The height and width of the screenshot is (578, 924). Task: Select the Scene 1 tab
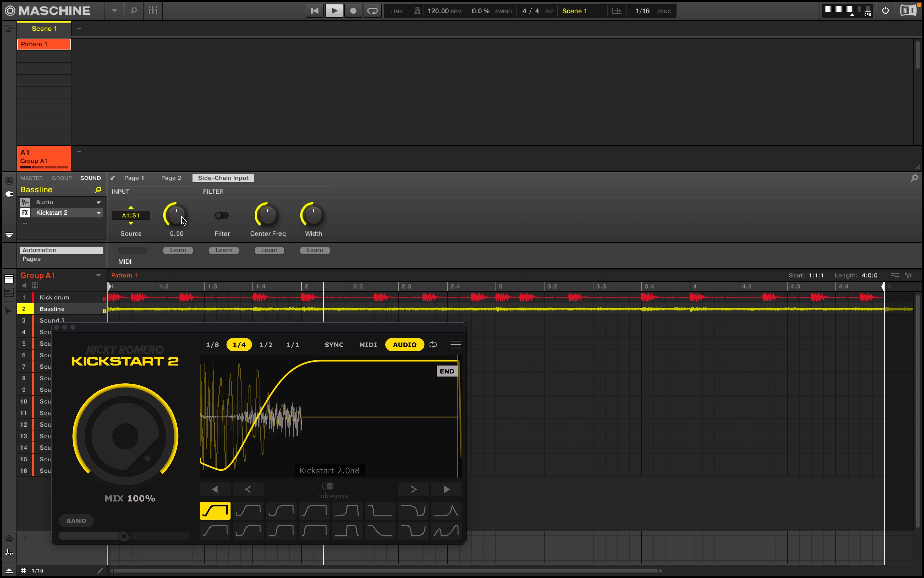(44, 29)
